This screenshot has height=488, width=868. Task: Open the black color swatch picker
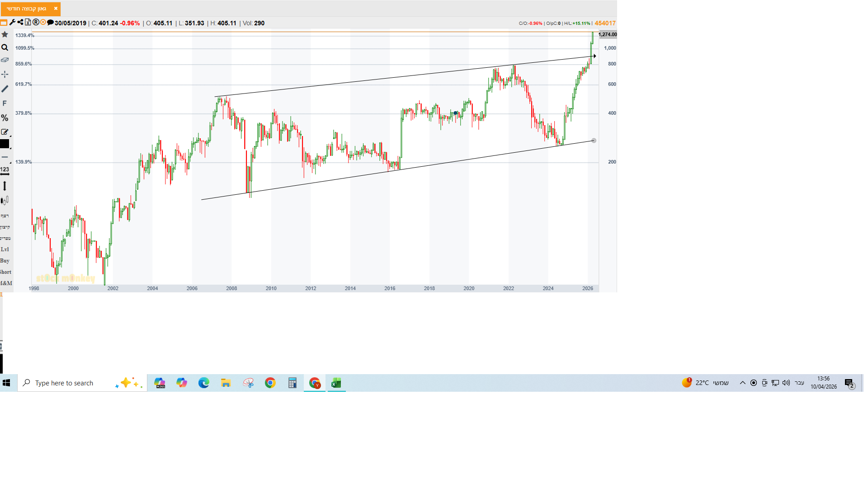5,144
